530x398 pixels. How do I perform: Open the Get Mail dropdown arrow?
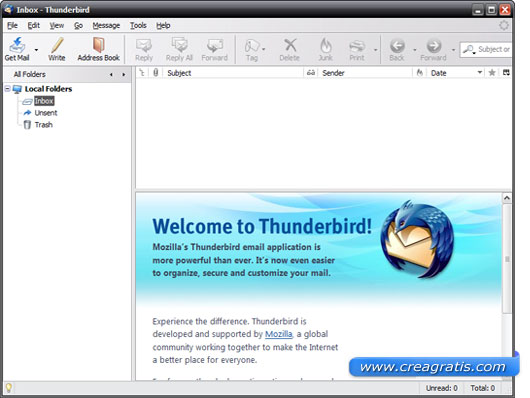(36, 50)
